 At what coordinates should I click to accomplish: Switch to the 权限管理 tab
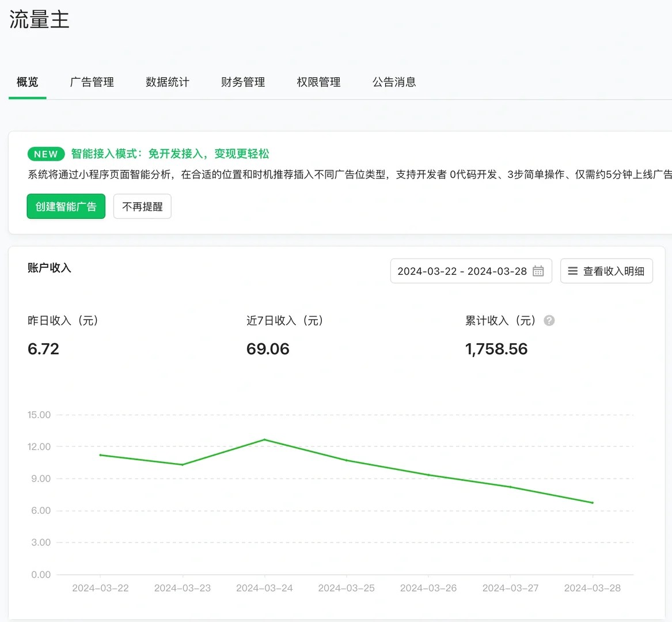[318, 82]
